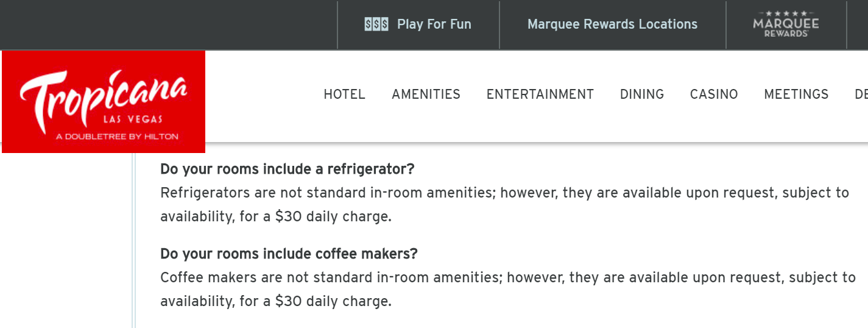
Task: Click 'A DoubleTree by Hilton' tagline in logo
Action: coord(117,137)
